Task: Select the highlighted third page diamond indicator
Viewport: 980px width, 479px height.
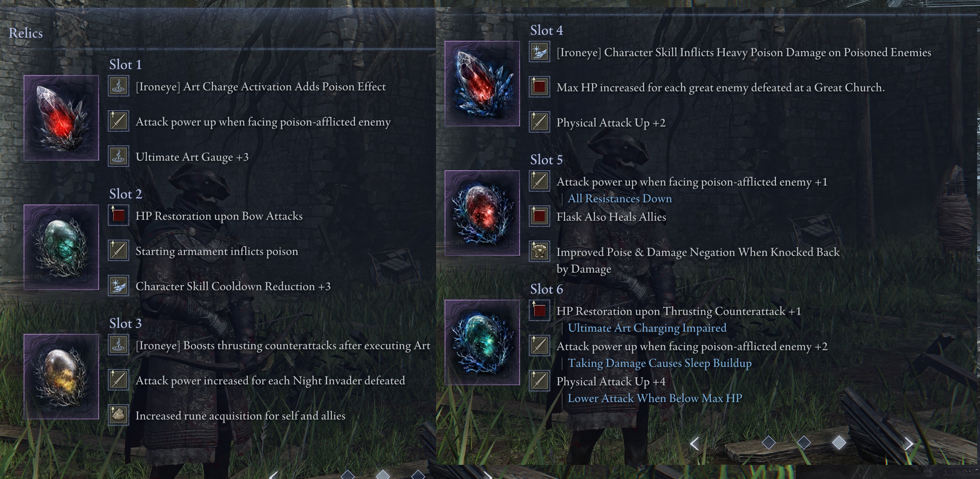Action: tap(839, 443)
